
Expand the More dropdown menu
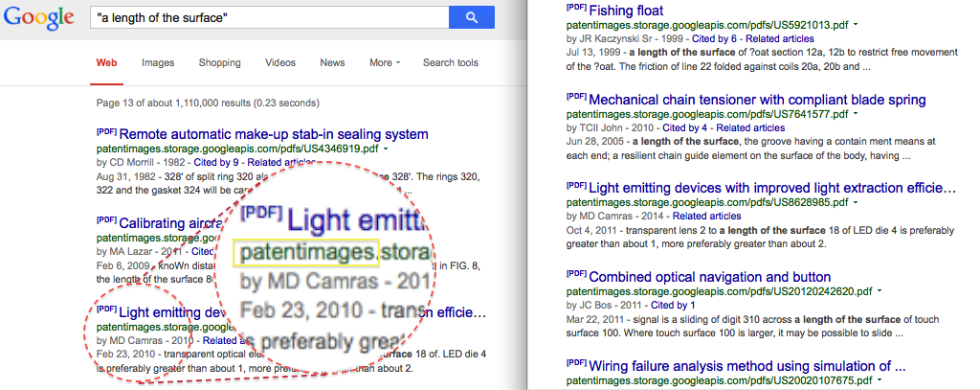click(385, 62)
